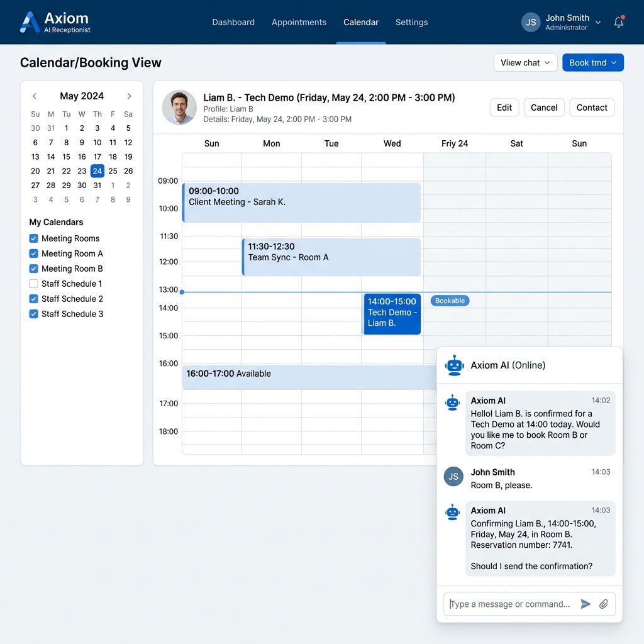This screenshot has width=644, height=644.
Task: Open the notifications bell
Action: tap(619, 22)
